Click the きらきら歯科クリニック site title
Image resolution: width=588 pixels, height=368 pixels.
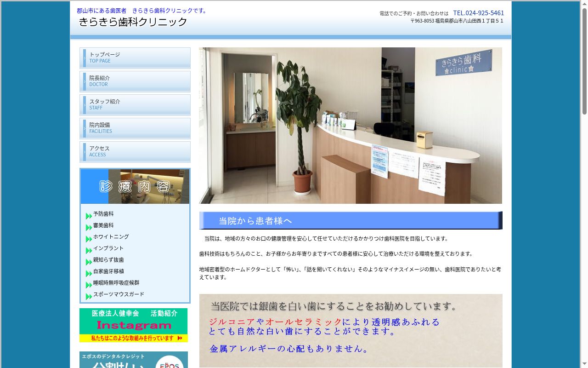pyautogui.click(x=133, y=22)
